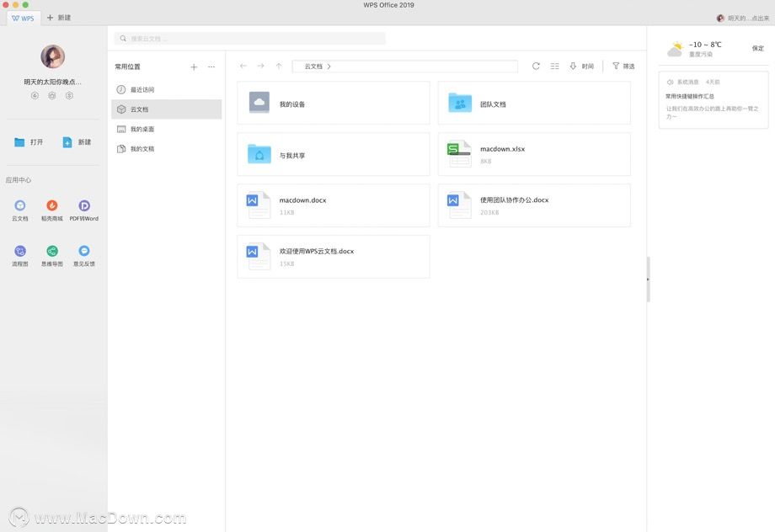Go up one folder level arrow
Screen dimensions: 775x532
279,66
